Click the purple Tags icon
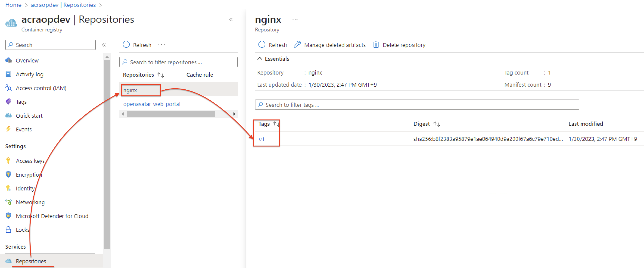Image resolution: width=644 pixels, height=268 pixels. tap(8, 101)
